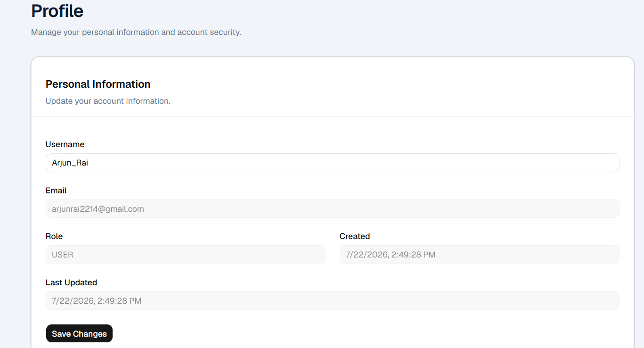The image size is (644, 348).
Task: Click the Username input field
Action: point(332,163)
